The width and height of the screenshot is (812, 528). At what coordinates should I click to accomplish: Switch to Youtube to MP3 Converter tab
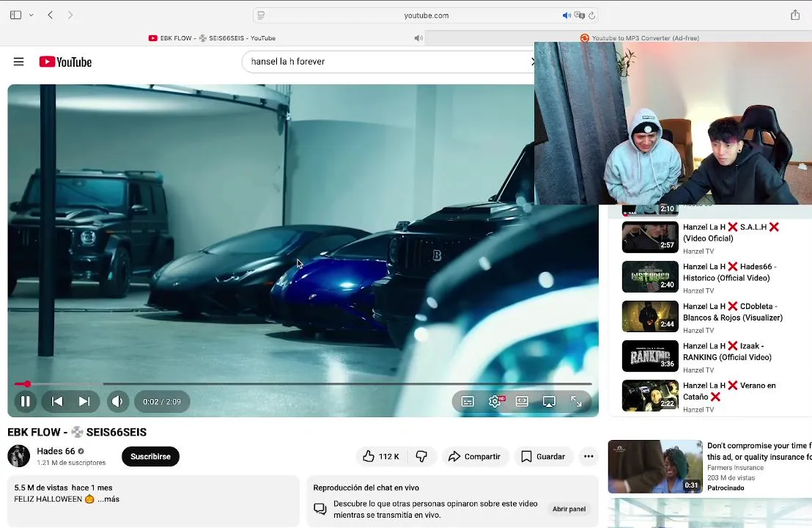(x=640, y=38)
